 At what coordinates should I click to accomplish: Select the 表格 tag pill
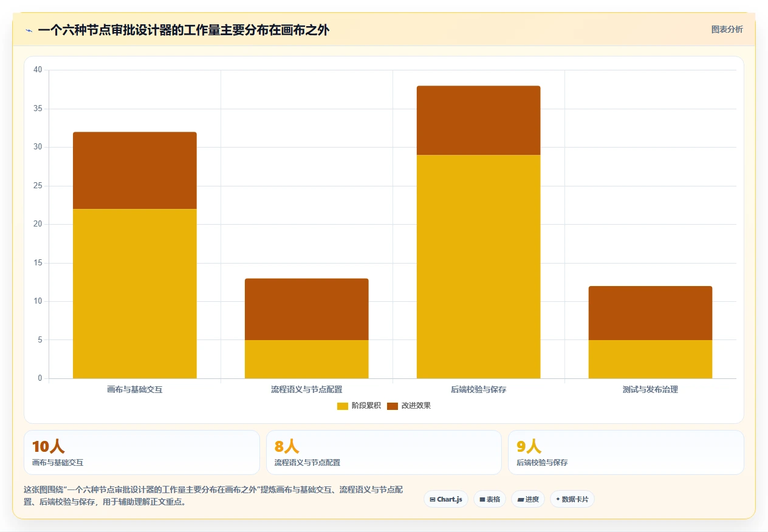pyautogui.click(x=490, y=499)
